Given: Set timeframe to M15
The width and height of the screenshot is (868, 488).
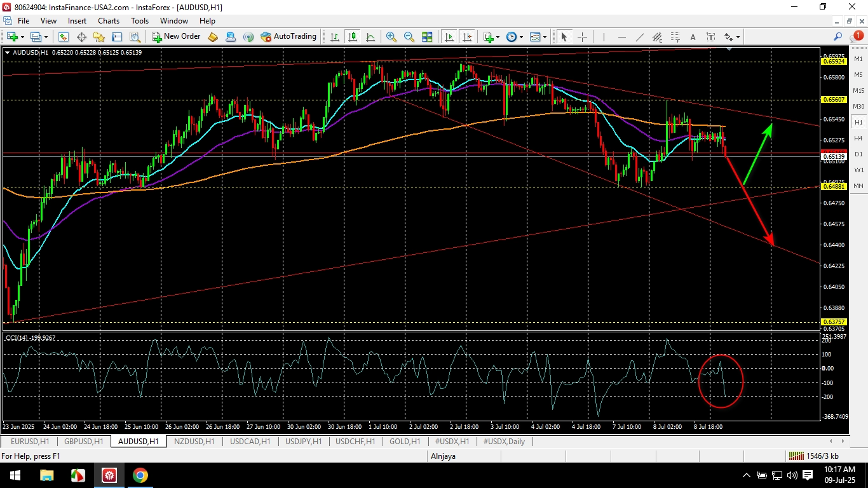Looking at the screenshot, I should tap(858, 90).
